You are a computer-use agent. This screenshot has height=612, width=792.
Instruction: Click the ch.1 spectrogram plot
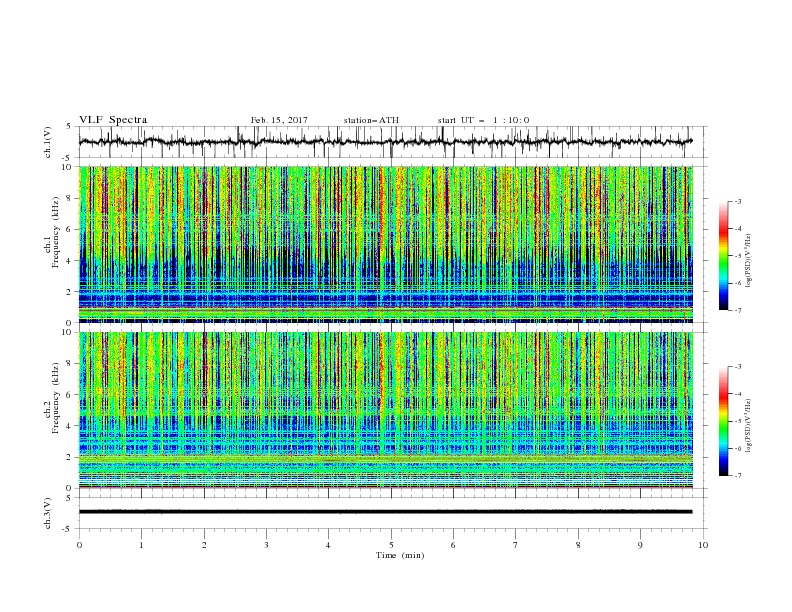pyautogui.click(x=386, y=244)
